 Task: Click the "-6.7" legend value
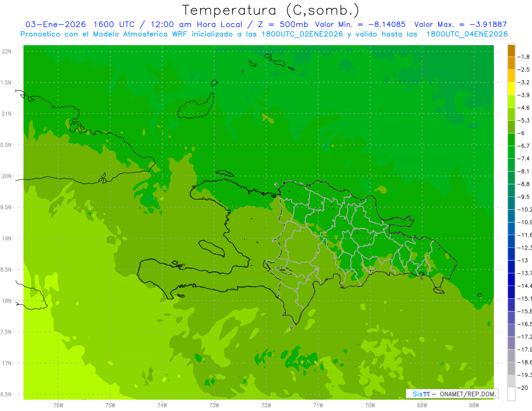(524, 146)
